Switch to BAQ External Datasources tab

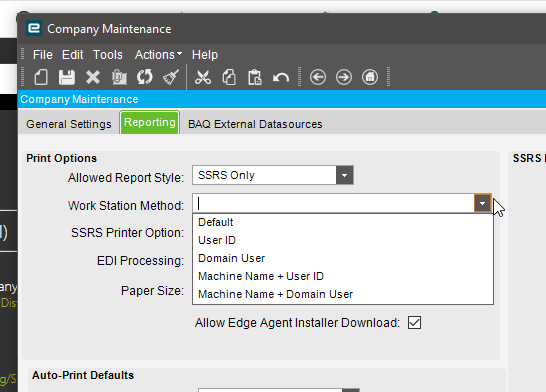click(255, 124)
